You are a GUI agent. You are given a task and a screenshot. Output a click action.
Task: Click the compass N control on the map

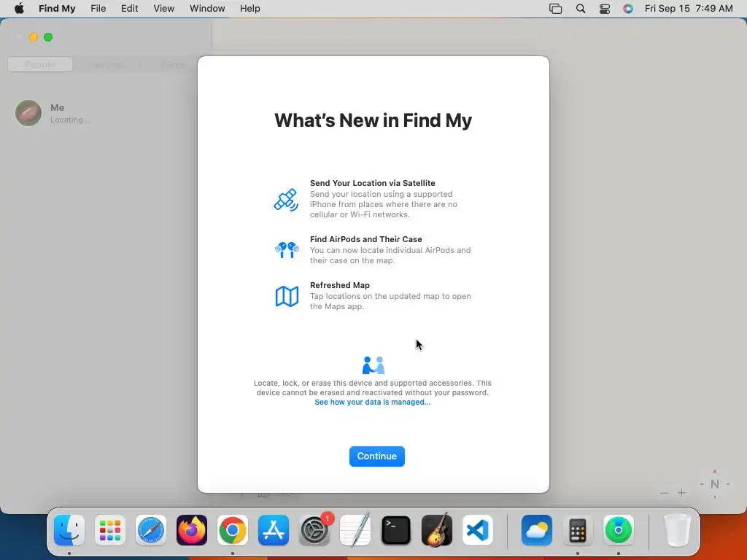coord(715,484)
